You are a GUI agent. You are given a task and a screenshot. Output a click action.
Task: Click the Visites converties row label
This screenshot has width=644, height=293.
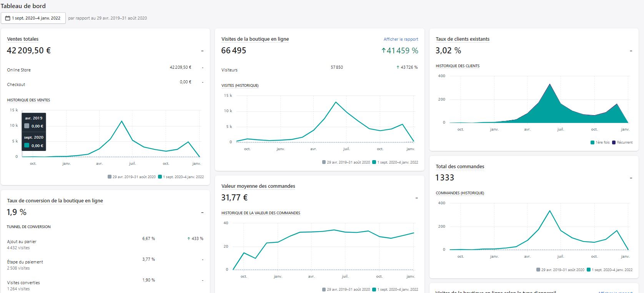coord(23,283)
